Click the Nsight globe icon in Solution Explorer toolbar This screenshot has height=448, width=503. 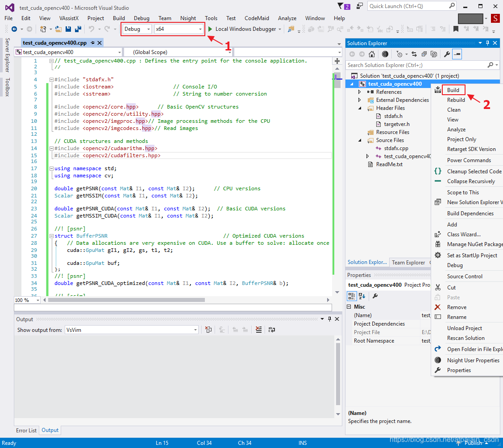point(385,54)
